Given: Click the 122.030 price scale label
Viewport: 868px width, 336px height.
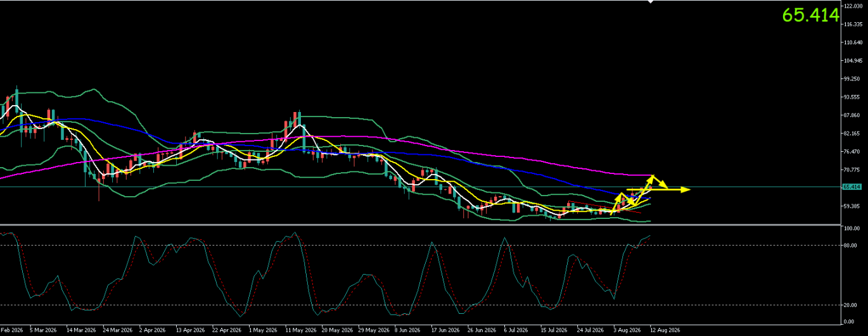Looking at the screenshot, I should click(x=853, y=6).
